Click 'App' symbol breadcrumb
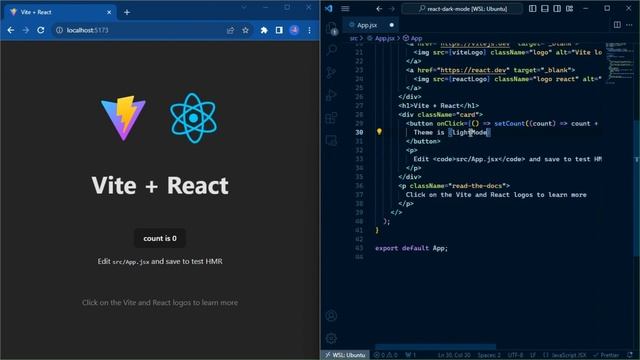Image resolution: width=640 pixels, height=360 pixels. [416, 38]
